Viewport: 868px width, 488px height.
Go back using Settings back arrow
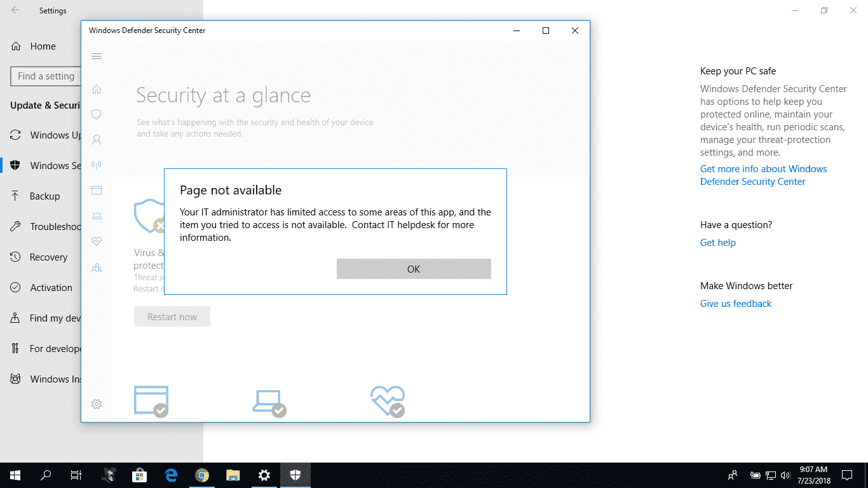pyautogui.click(x=15, y=10)
